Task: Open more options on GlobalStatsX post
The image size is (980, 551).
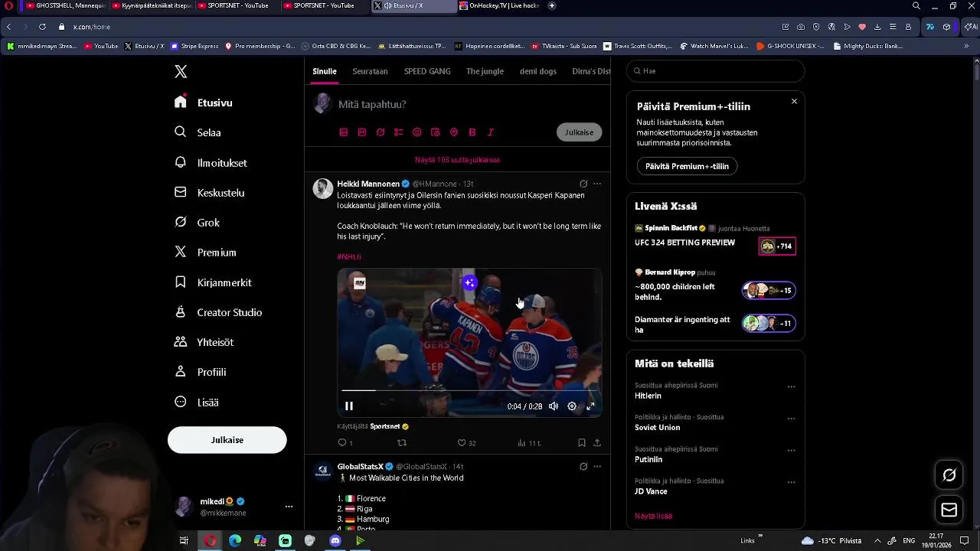Action: point(597,466)
